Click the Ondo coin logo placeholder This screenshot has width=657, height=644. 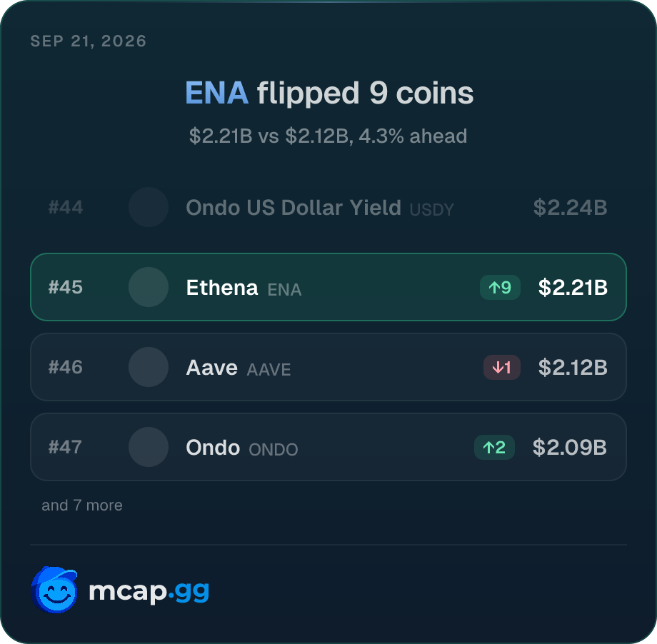tap(149, 447)
